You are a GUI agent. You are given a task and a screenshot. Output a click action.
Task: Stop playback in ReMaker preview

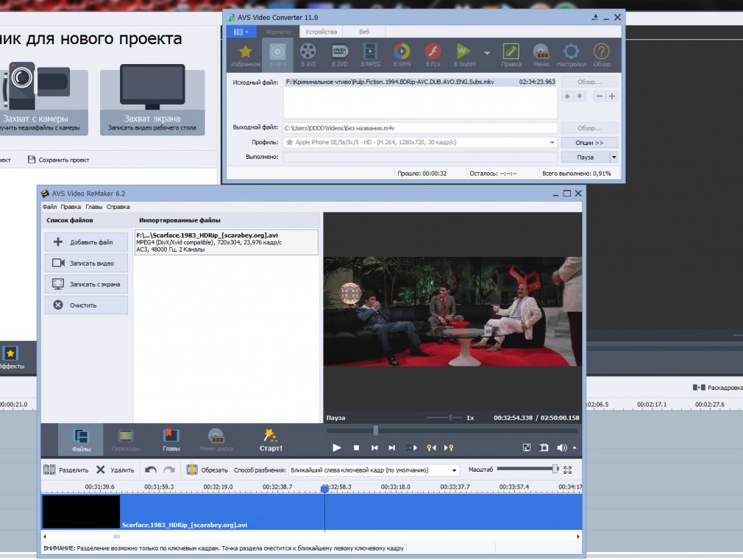tap(356, 447)
